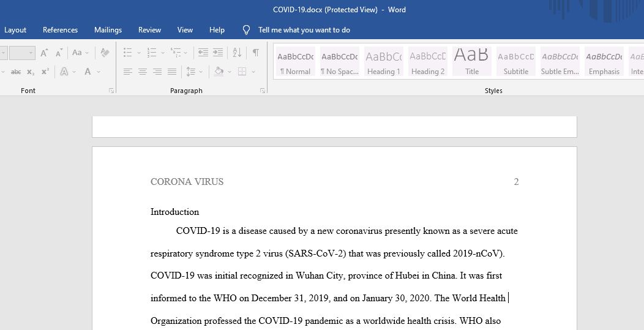Click the word 'Wuhan' in the document

310,276
